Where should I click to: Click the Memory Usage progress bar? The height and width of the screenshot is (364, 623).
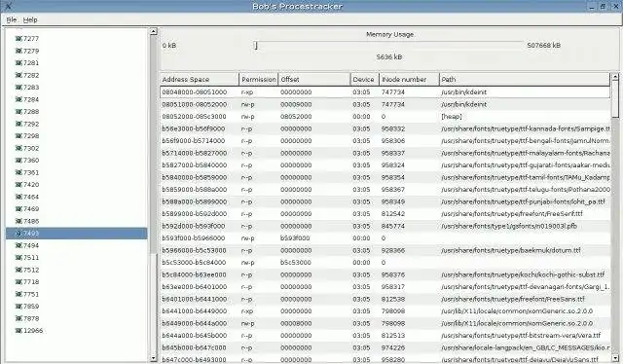(x=388, y=46)
